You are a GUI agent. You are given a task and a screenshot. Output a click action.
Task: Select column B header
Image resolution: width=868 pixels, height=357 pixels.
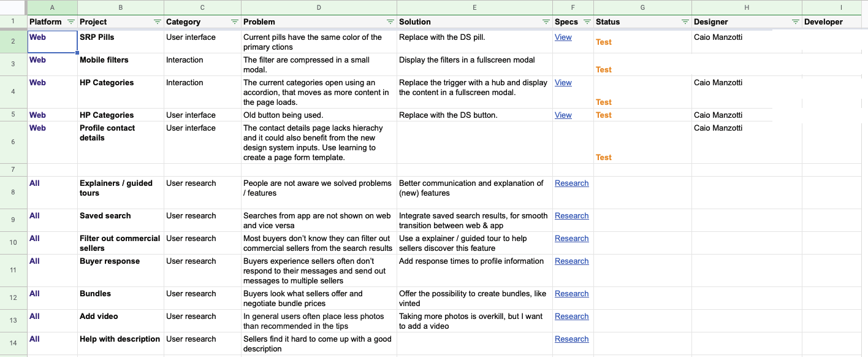pos(121,7)
